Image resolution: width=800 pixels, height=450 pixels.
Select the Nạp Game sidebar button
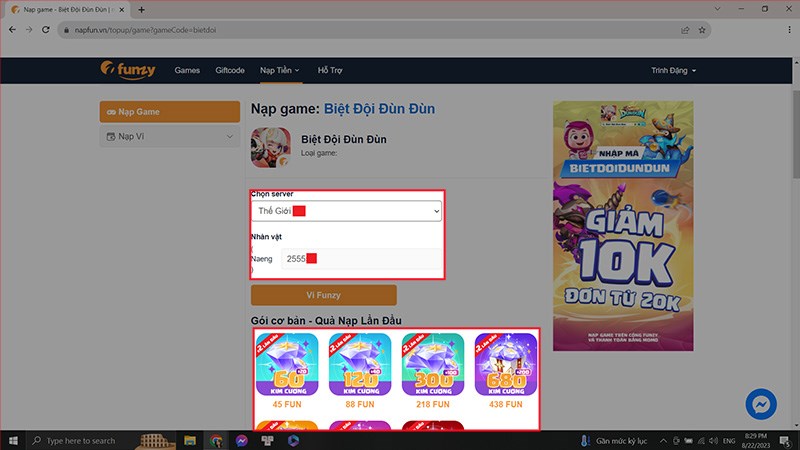click(x=169, y=112)
